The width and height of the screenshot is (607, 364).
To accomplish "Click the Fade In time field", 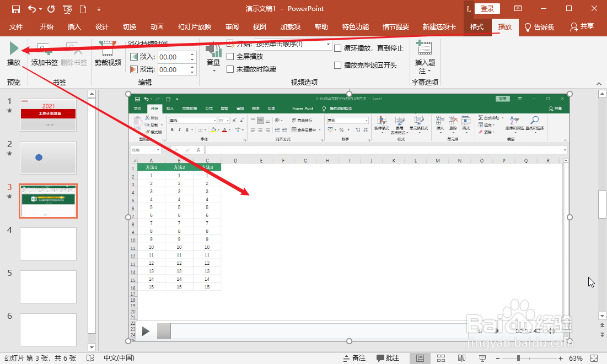I will pyautogui.click(x=173, y=57).
